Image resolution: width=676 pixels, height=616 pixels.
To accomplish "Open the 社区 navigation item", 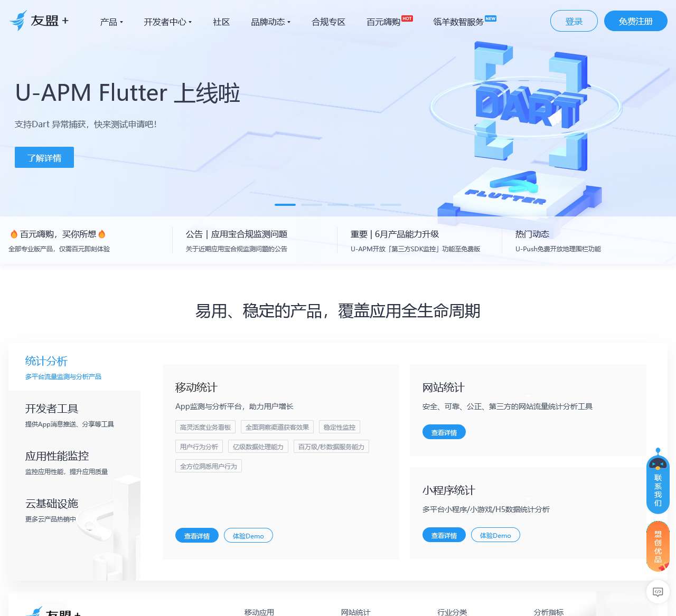I will click(221, 22).
